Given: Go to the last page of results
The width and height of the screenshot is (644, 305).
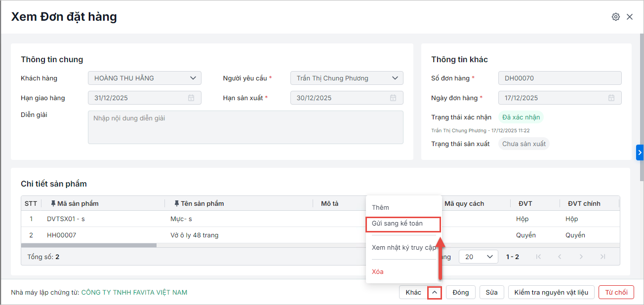Looking at the screenshot, I should point(603,257).
